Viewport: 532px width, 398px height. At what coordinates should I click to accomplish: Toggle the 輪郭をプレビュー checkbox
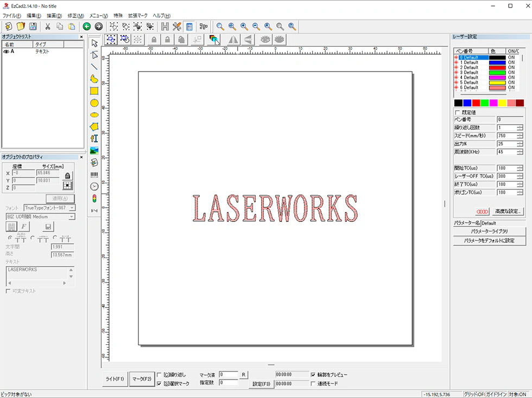tap(313, 375)
